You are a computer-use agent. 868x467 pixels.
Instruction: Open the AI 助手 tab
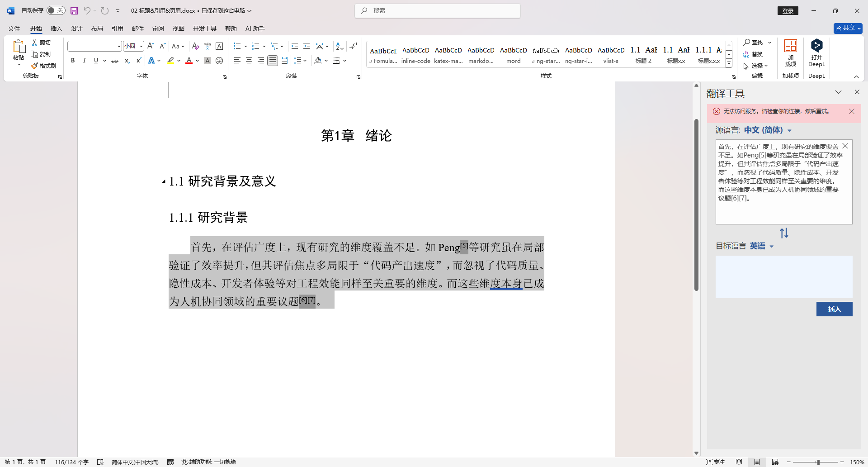255,29
